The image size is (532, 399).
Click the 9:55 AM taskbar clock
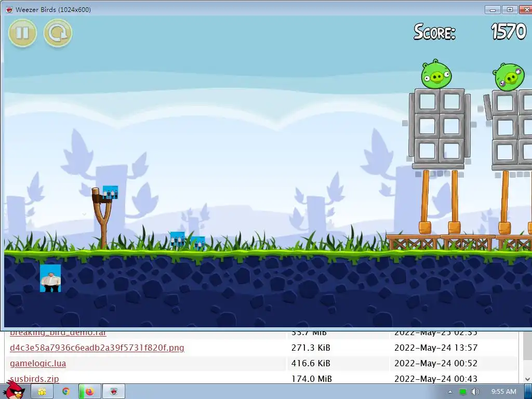(x=504, y=392)
